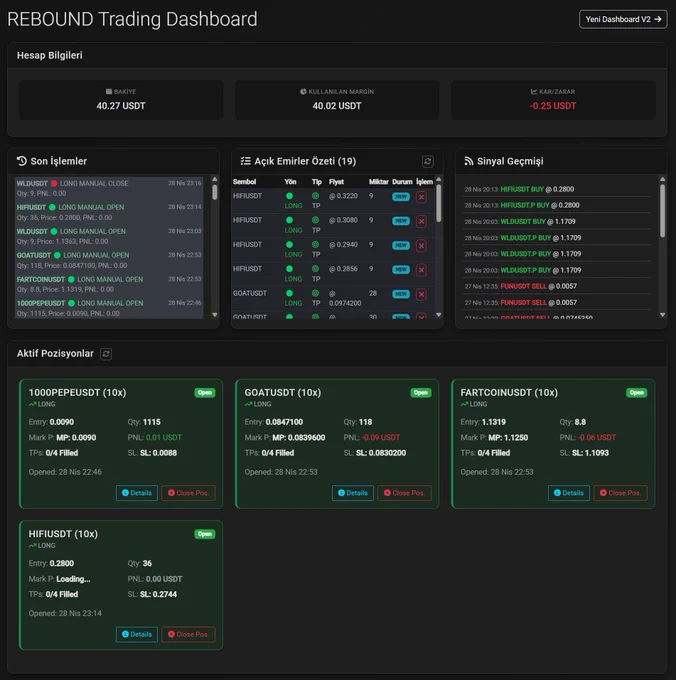Select the FARTCOINUSDT LONG MANUAL OPEN trade row

coord(109,284)
